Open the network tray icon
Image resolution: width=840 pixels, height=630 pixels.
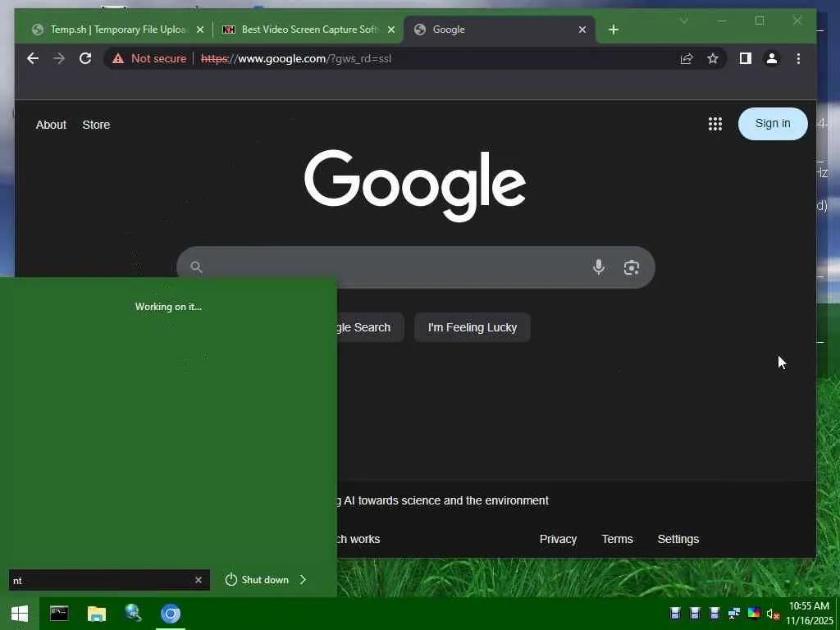[x=734, y=613]
